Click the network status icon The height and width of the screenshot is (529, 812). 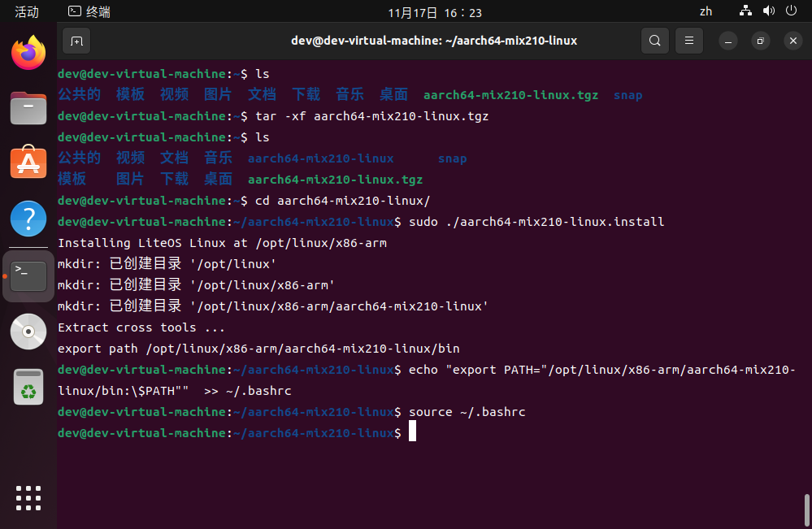tap(746, 11)
